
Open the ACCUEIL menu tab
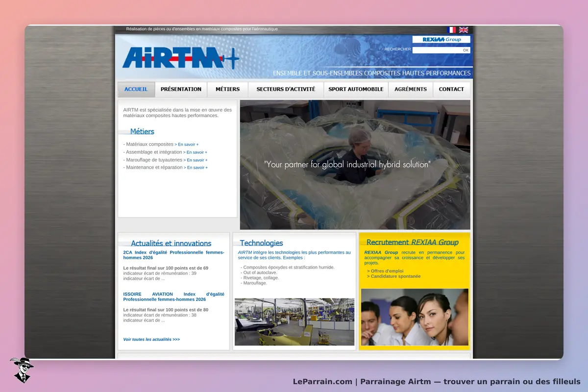pyautogui.click(x=136, y=89)
